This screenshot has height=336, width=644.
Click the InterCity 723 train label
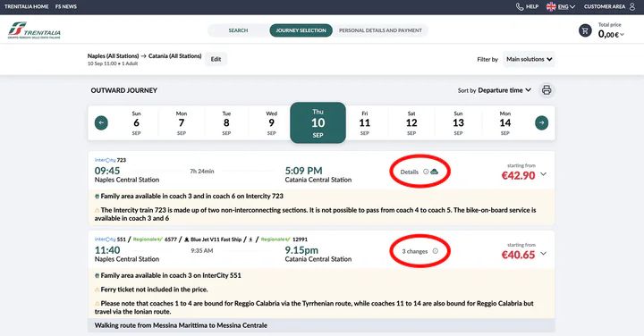click(x=110, y=160)
